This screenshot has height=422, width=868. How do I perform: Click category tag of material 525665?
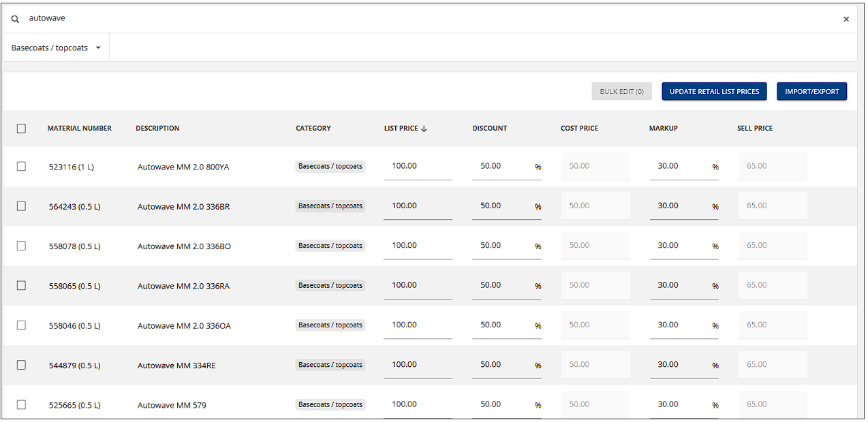tap(330, 404)
